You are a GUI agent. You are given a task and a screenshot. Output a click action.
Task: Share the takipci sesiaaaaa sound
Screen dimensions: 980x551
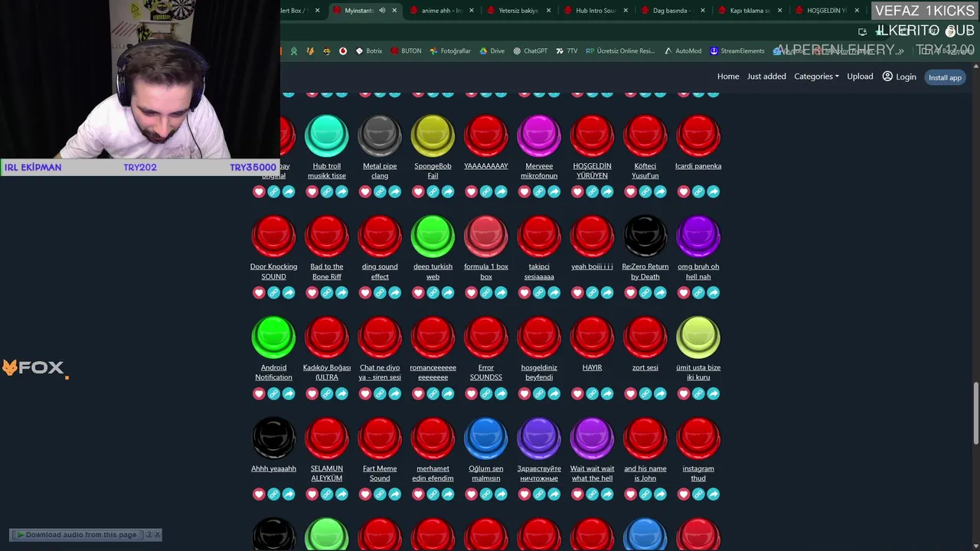554,293
